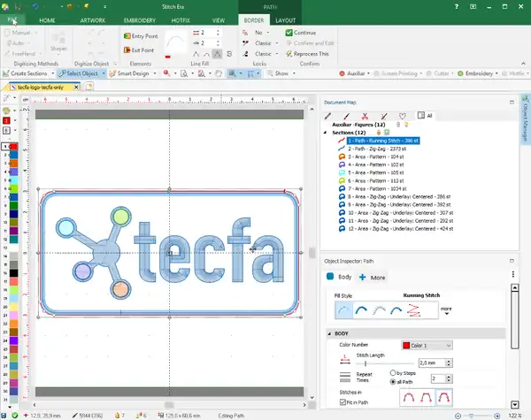Expand the 'more' fill styles dropdown

pyautogui.click(x=447, y=310)
